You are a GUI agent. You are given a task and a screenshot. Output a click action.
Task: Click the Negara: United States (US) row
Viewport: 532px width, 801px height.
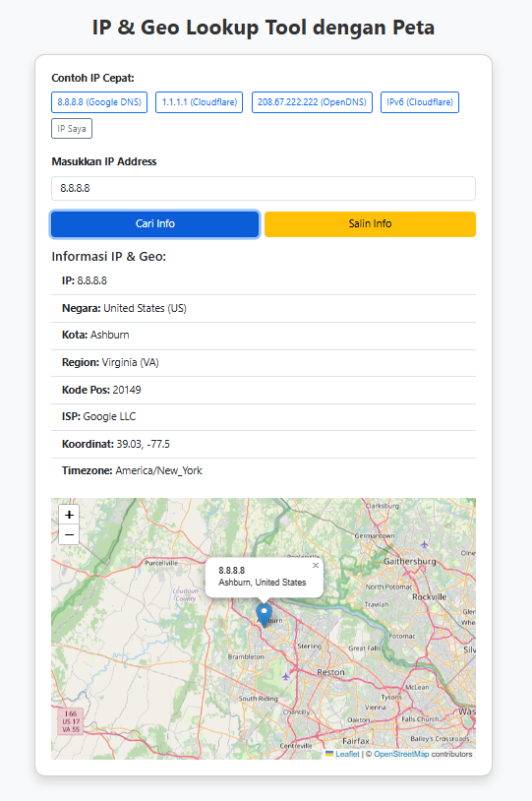point(264,309)
